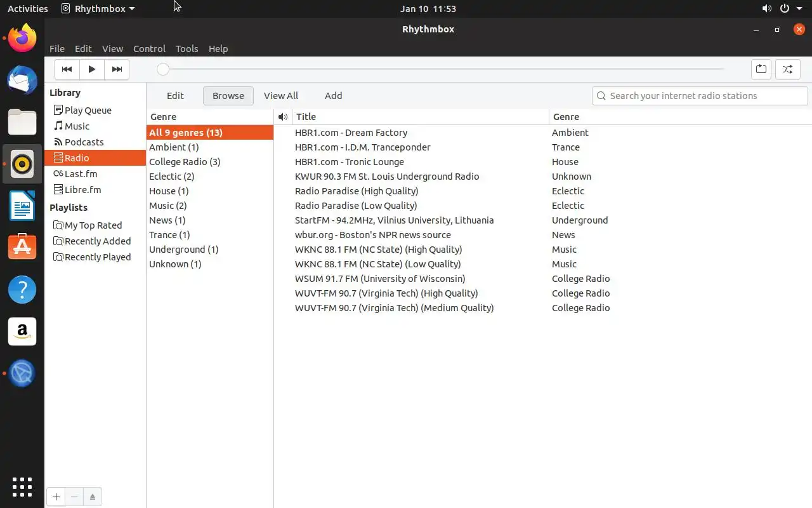812x508 pixels.
Task: Filter by Ambient (1) genre
Action: pyautogui.click(x=210, y=147)
